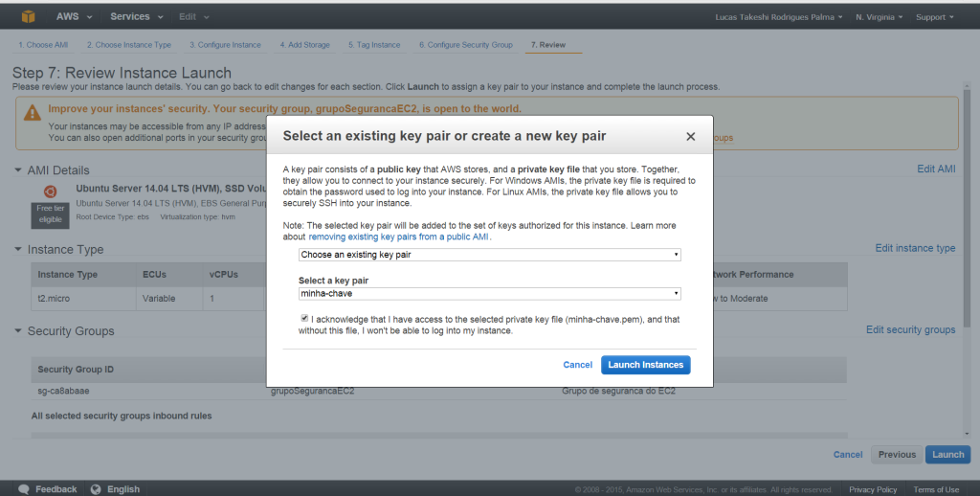The image size is (980, 496).
Task: Open the Edit dropdown in header
Action: point(193,17)
